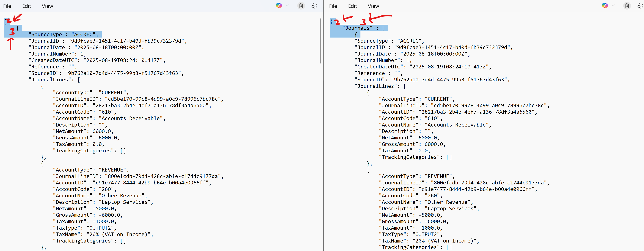
Task: Open settings gear in right Notepad window
Action: pyautogui.click(x=640, y=6)
